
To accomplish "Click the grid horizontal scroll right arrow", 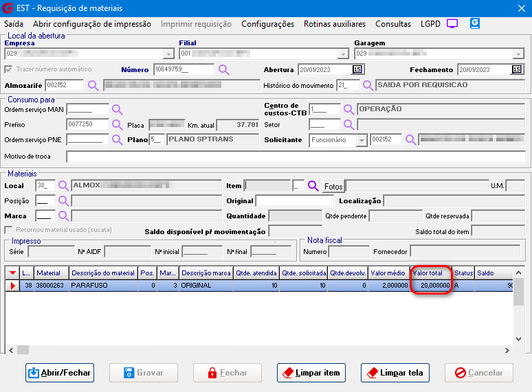I will (x=507, y=350).
